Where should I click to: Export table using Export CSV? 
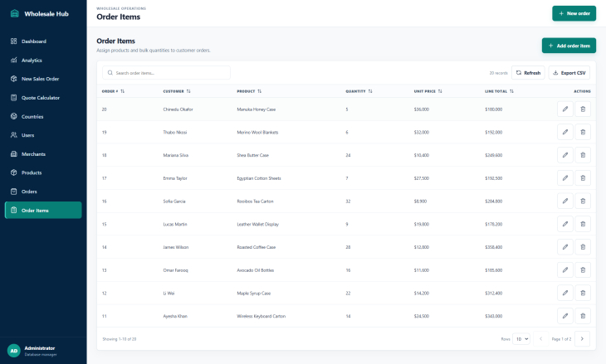[x=569, y=73]
